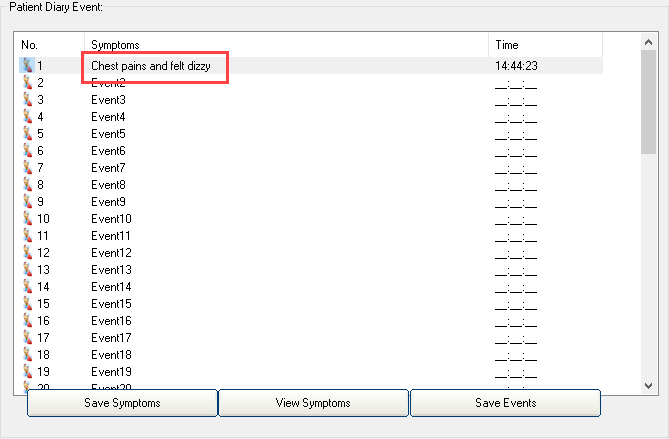Image resolution: width=669 pixels, height=439 pixels.
Task: Select the icon next to number 3
Action: pyautogui.click(x=27, y=100)
